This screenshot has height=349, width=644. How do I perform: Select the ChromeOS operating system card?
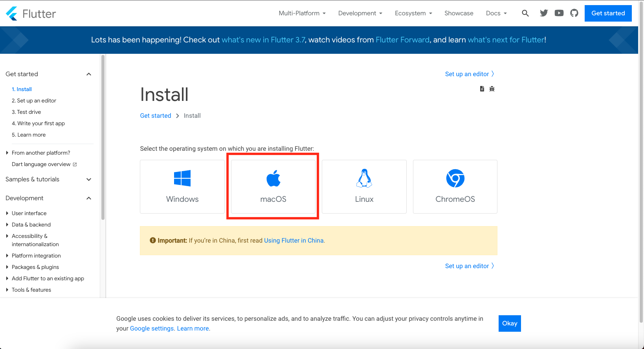coord(455,186)
